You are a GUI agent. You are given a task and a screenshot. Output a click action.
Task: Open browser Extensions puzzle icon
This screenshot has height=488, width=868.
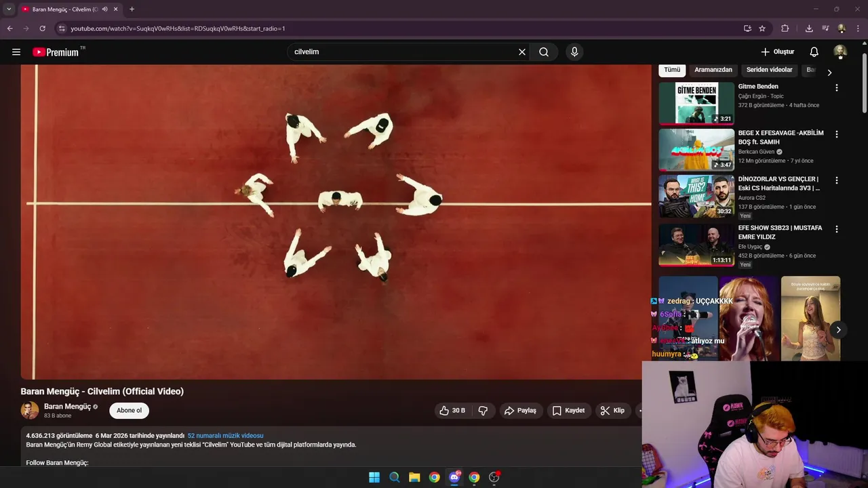(785, 28)
